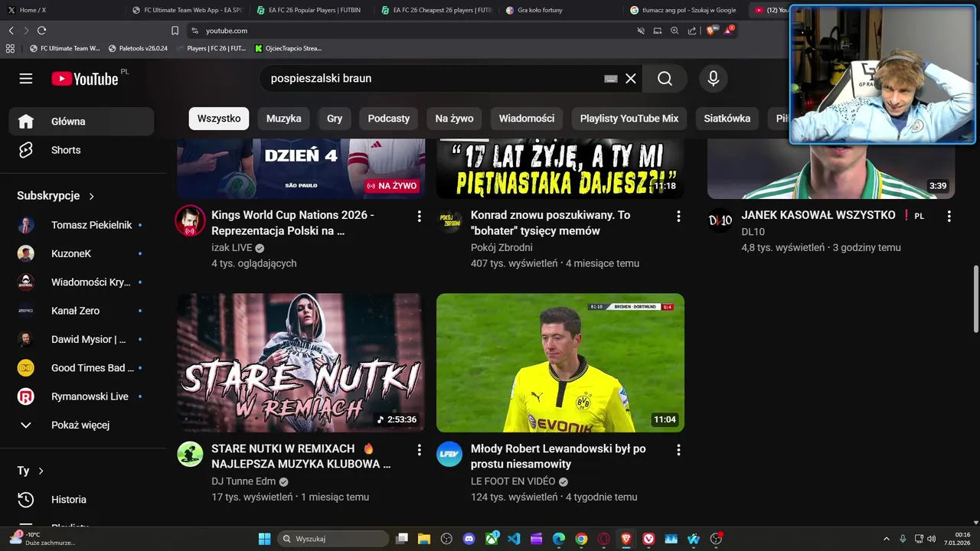Open the izak LIVE channel avatar
The width and height of the screenshot is (980, 551).
[191, 220]
